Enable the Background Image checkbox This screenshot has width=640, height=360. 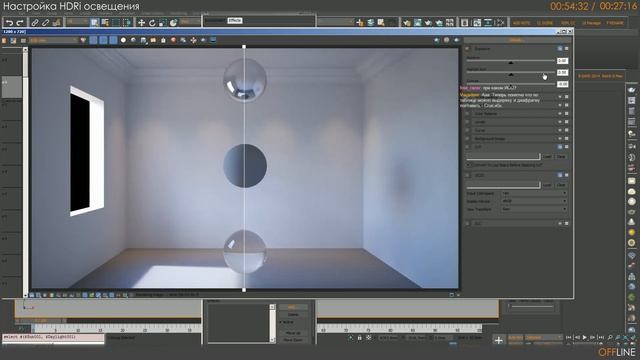[467, 138]
